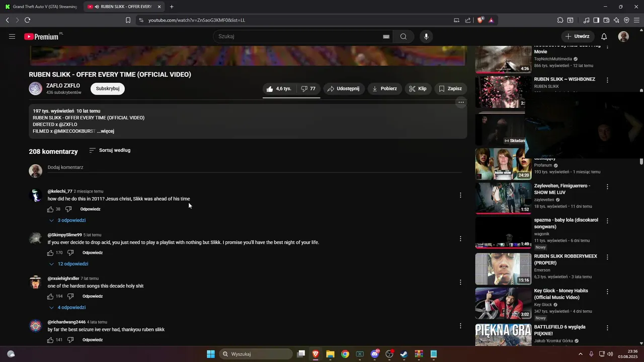This screenshot has height=362, width=644.
Task: Go back in browser history
Action: (8, 20)
